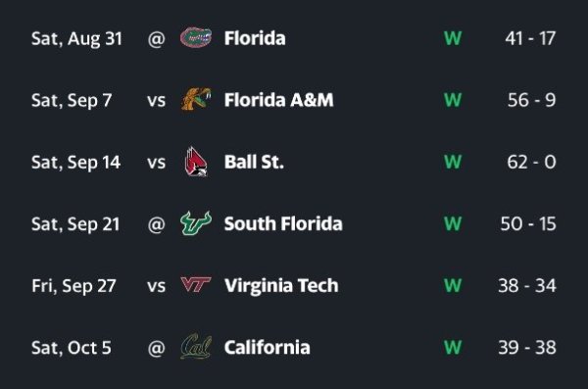The width and height of the screenshot is (588, 389).
Task: Open the Ball St. team link
Action: pos(254,162)
